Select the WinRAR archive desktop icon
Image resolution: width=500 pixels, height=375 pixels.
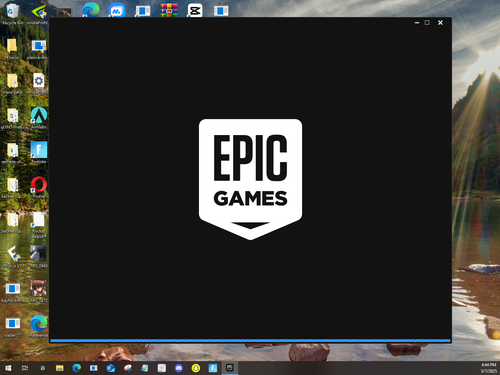pos(169,10)
